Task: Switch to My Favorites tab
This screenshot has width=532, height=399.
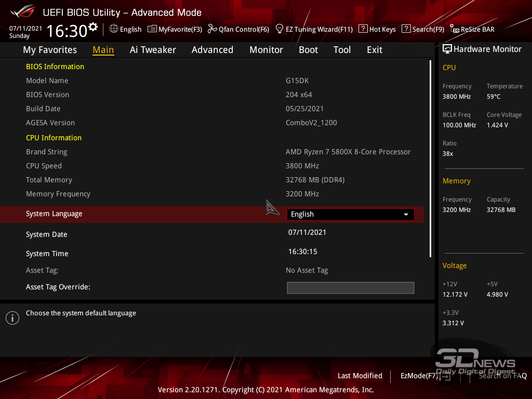Action: point(50,50)
